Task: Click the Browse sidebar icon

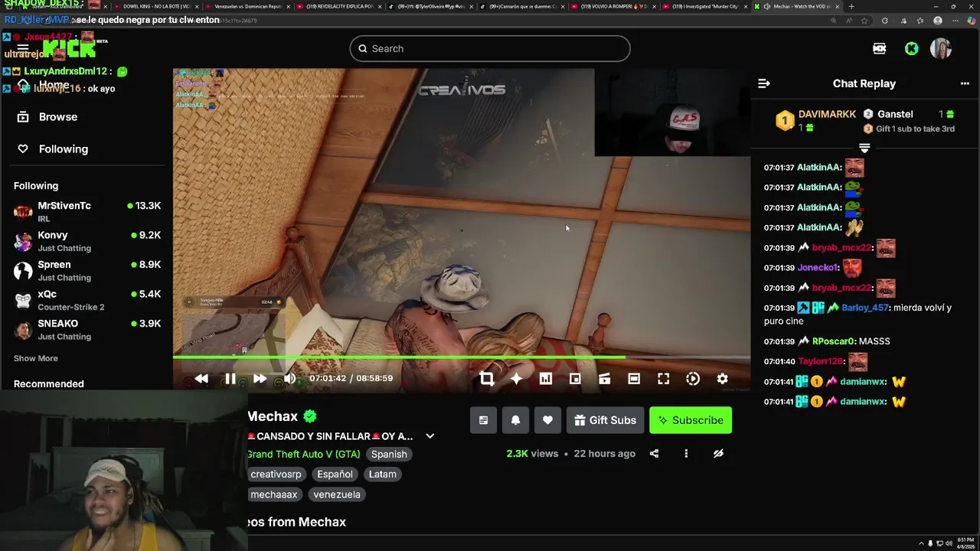Action: pyautogui.click(x=23, y=117)
